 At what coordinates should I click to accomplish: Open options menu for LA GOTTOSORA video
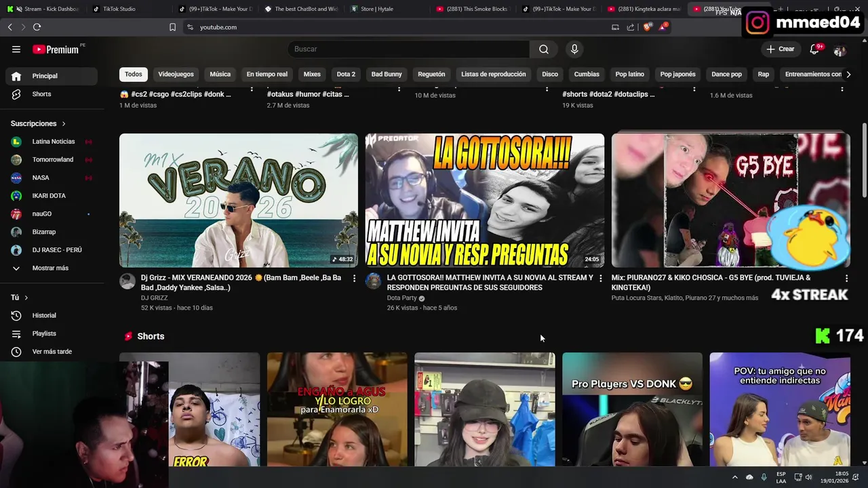click(x=600, y=279)
